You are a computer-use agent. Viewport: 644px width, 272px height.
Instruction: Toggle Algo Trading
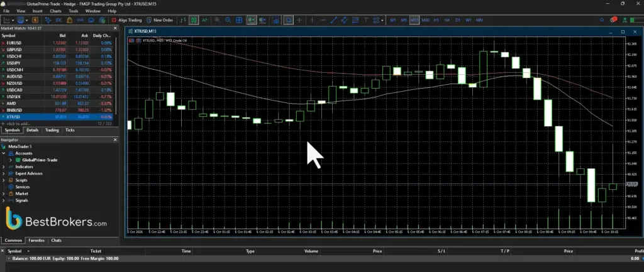pyautogui.click(x=127, y=20)
